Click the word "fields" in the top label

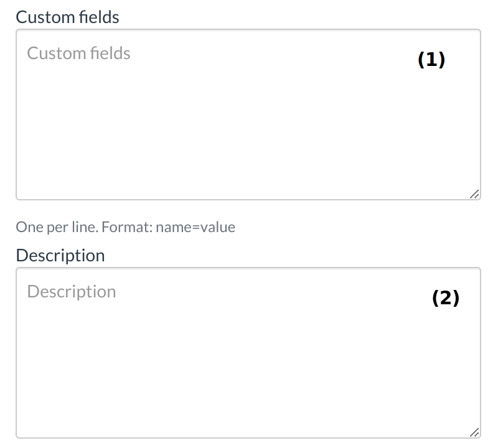pyautogui.click(x=99, y=17)
